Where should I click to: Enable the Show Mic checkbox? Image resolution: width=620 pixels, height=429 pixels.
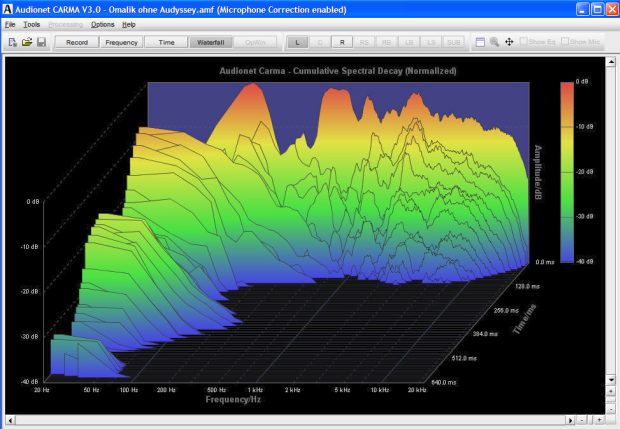point(565,41)
